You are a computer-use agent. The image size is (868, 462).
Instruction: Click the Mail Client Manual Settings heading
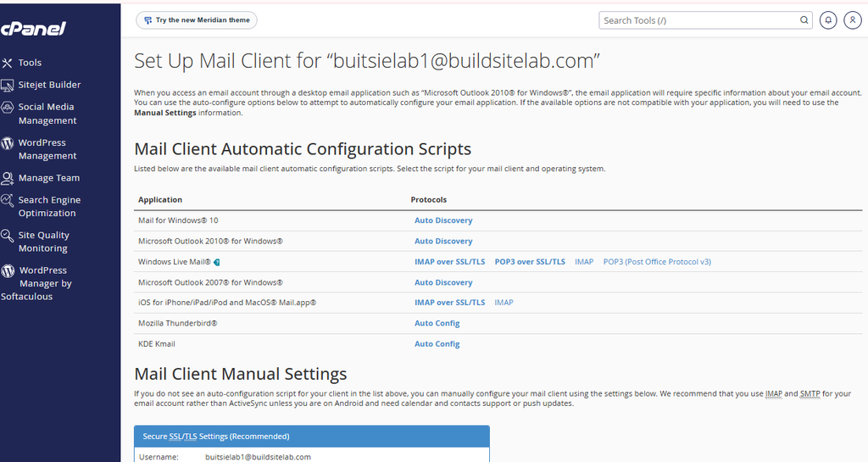click(x=240, y=374)
